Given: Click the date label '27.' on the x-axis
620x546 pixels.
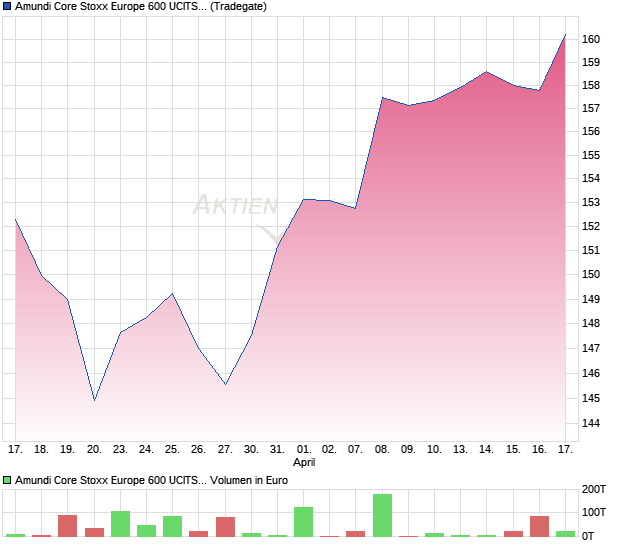Looking at the screenshot, I should [x=225, y=450].
